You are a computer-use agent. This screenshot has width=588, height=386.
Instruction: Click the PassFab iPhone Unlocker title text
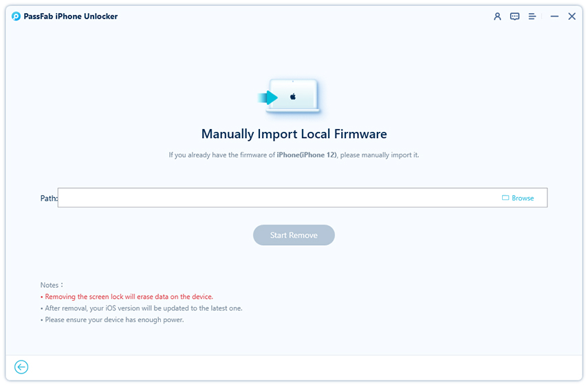point(72,16)
